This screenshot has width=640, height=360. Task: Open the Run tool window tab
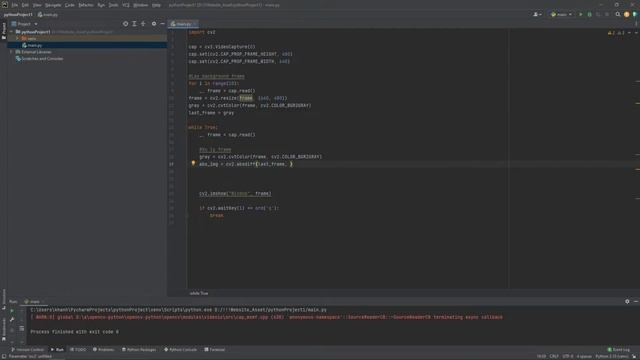(57, 350)
